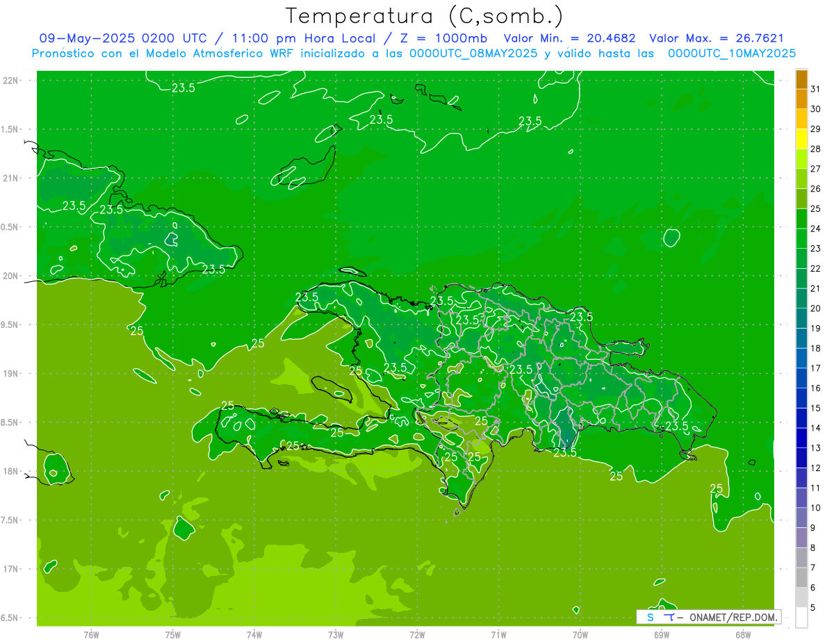Select the gray swatch between 6 and 7
The height and width of the screenshot is (644, 834).
coord(801,578)
